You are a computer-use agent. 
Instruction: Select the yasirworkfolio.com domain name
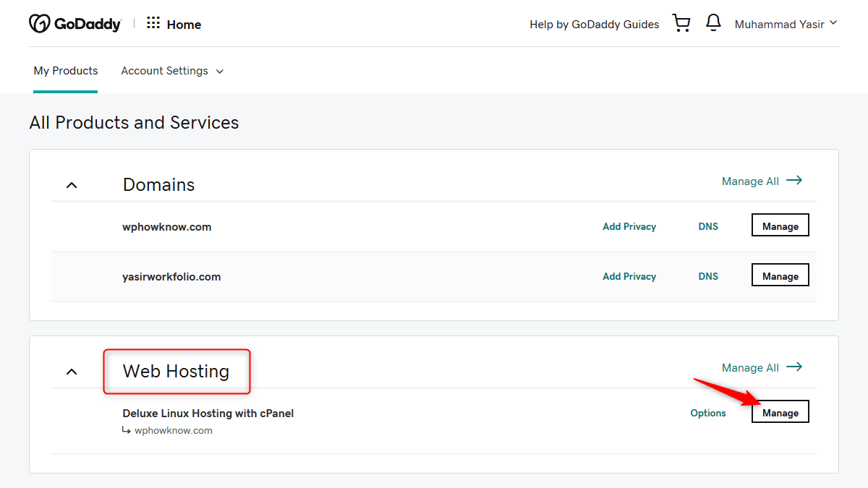point(171,276)
